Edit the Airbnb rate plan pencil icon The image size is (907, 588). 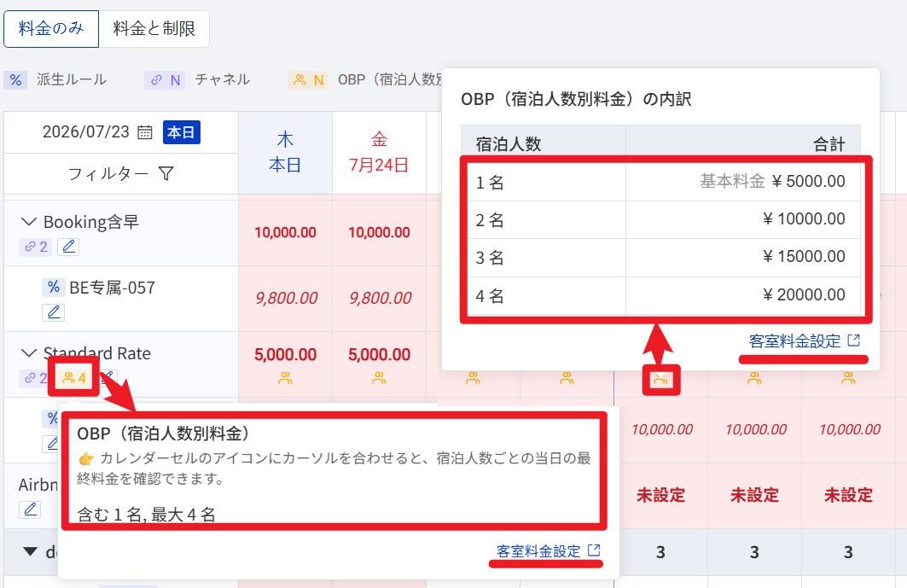coord(30,509)
